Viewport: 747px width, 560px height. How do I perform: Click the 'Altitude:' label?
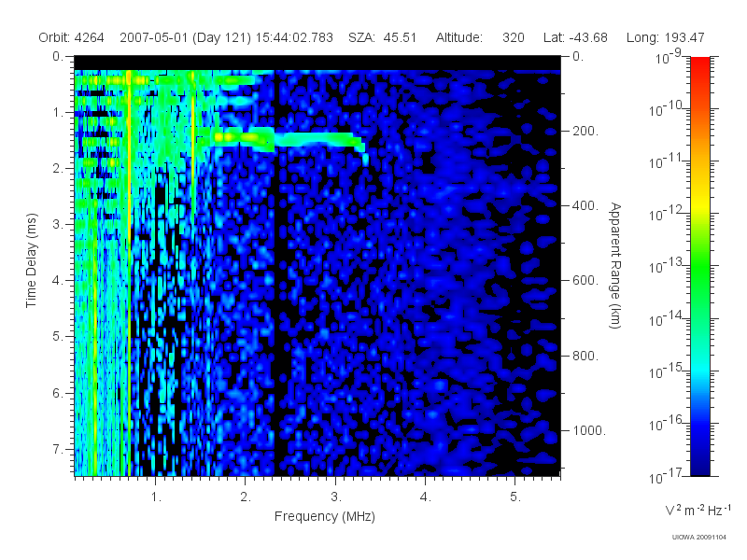tap(458, 37)
